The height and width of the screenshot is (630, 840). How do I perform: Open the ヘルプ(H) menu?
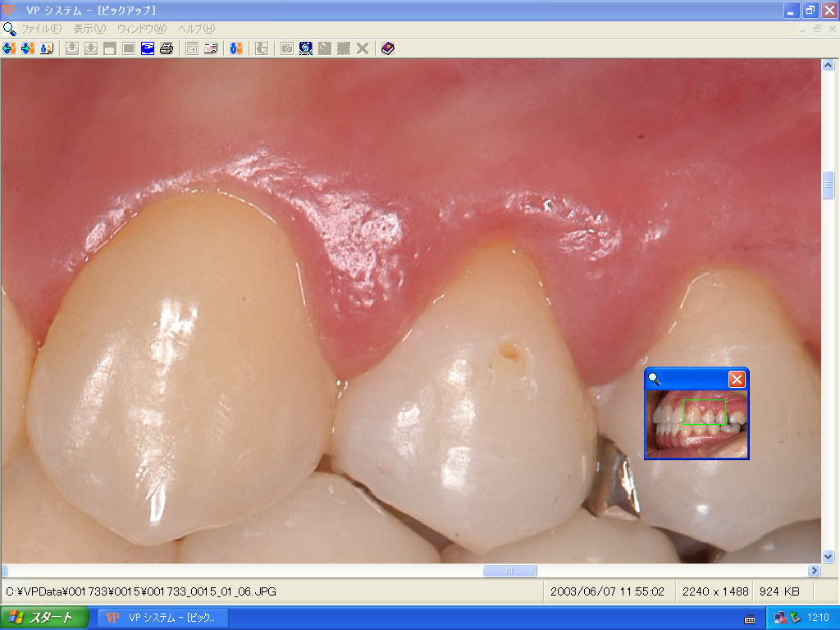point(197,29)
